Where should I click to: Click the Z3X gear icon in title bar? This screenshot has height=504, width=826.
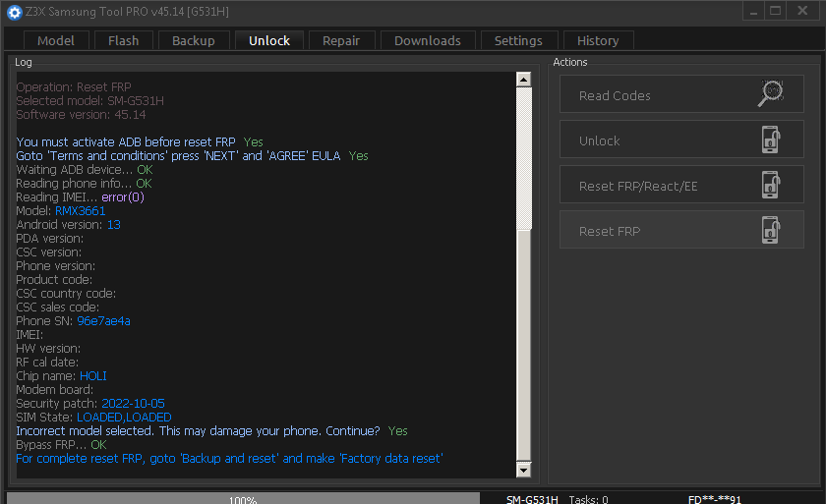(x=14, y=12)
